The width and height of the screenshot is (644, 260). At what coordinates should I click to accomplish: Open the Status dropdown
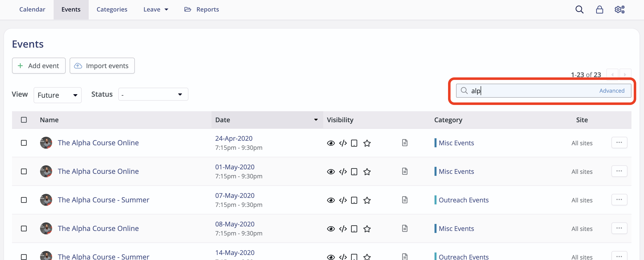point(153,94)
